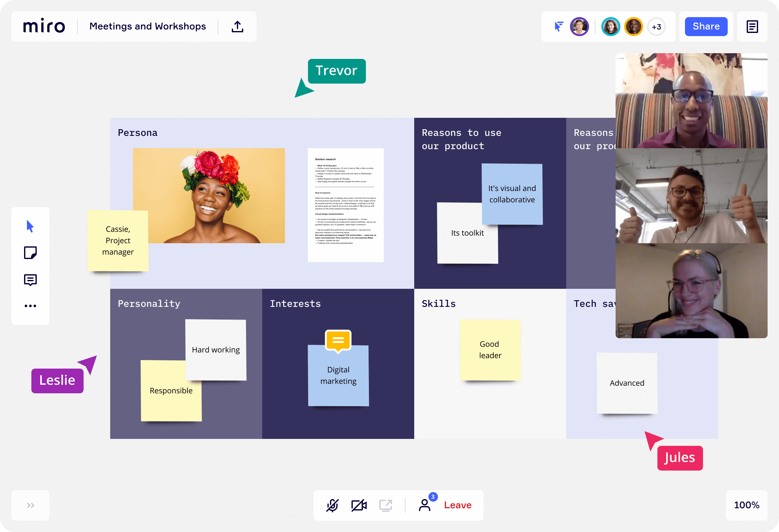Click the participants count badge (+3)
The image size is (779, 532).
click(656, 27)
